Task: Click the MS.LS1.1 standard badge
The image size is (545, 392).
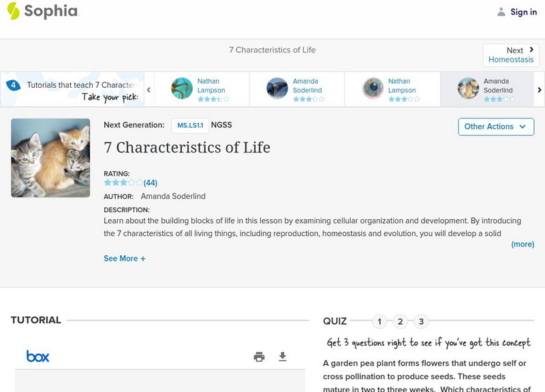Action: click(189, 125)
